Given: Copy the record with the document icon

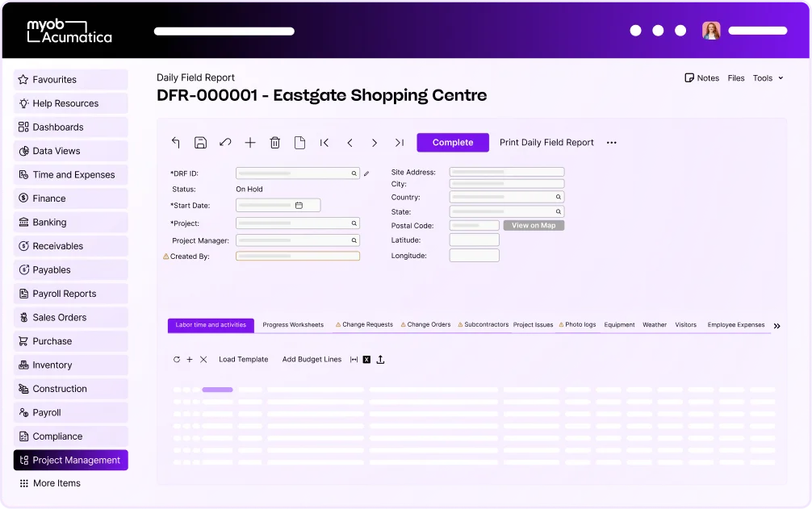Looking at the screenshot, I should [299, 142].
